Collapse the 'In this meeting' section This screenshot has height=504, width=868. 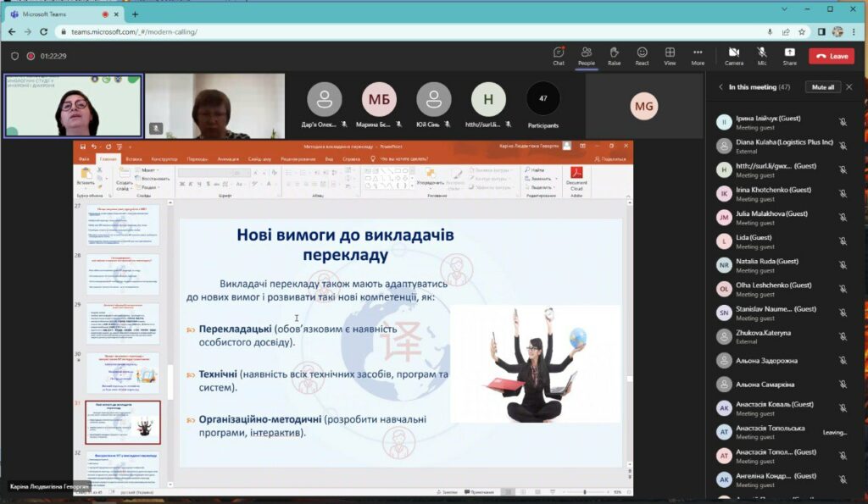click(721, 87)
